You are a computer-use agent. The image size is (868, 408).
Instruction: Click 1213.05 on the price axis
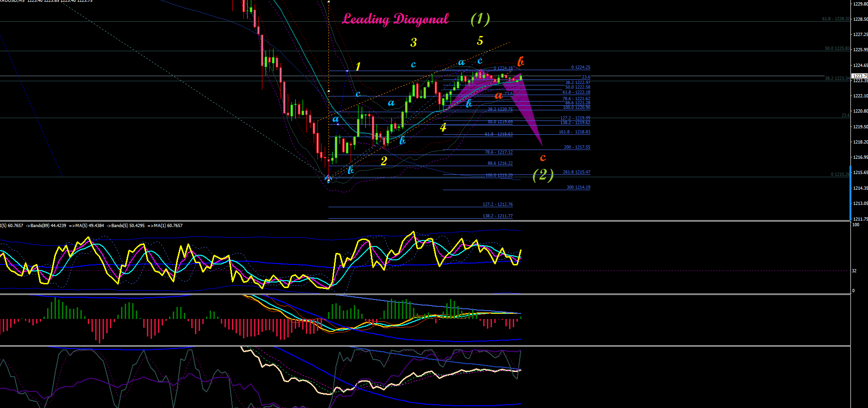(x=860, y=204)
